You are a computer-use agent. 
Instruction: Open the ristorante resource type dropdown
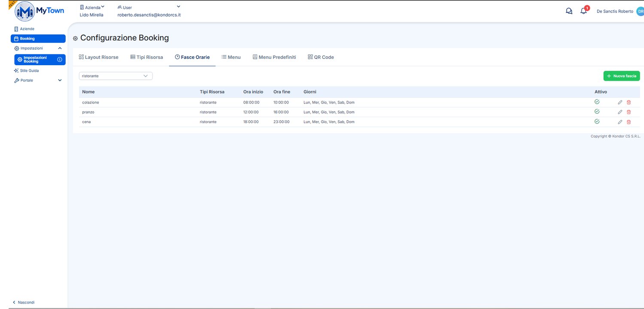[x=115, y=76]
